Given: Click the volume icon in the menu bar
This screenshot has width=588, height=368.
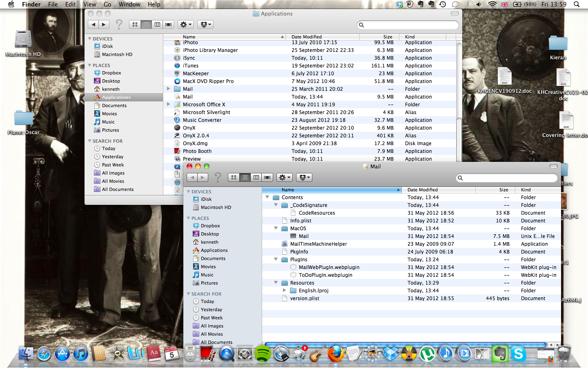Looking at the screenshot, I should (x=479, y=4).
